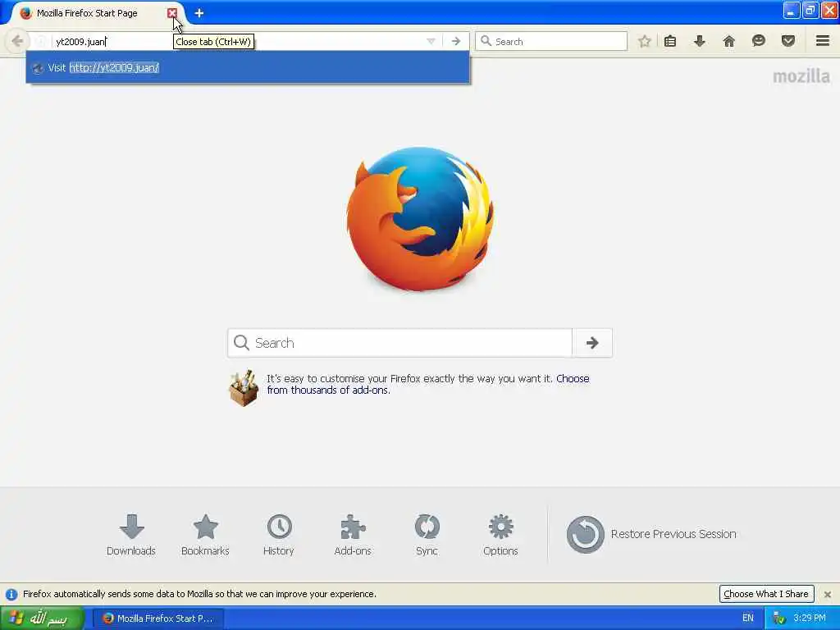Click the Choose What I Share button
The height and width of the screenshot is (630, 840).
click(766, 594)
